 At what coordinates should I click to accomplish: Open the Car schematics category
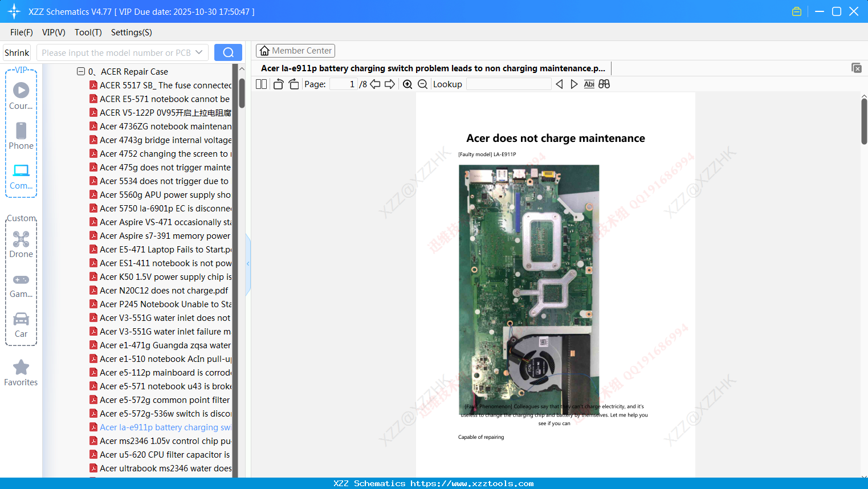(21, 325)
